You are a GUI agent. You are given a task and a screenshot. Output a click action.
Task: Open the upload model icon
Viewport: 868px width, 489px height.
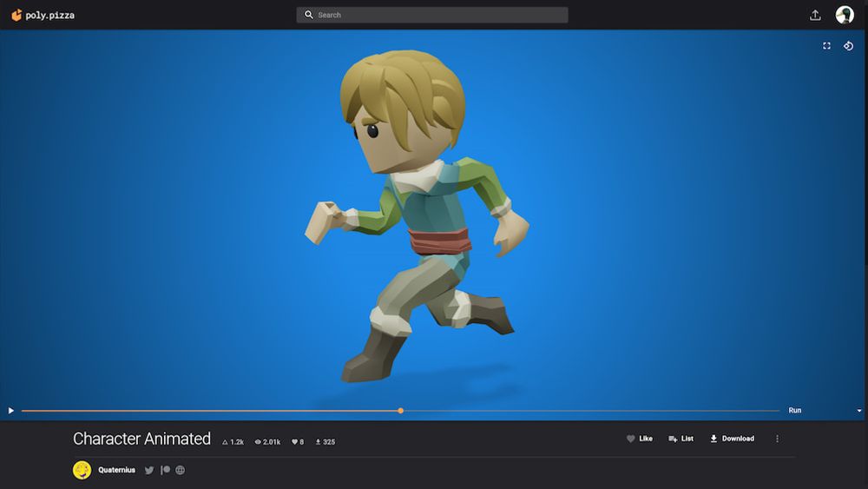click(815, 15)
